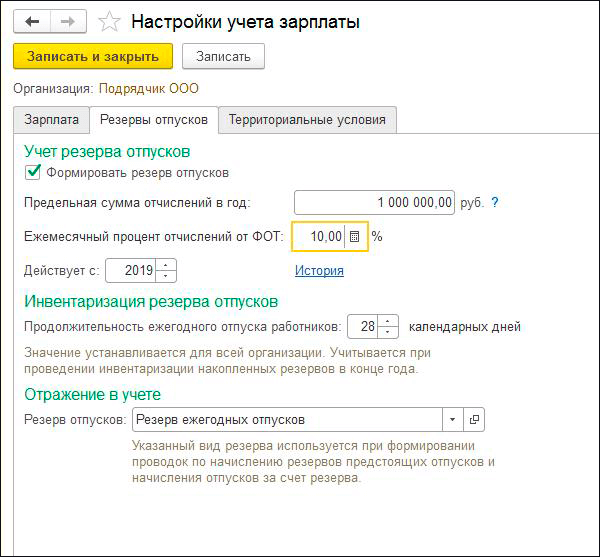The width and height of the screenshot is (600, 557).
Task: Click the question mark help icon
Action: (x=494, y=202)
